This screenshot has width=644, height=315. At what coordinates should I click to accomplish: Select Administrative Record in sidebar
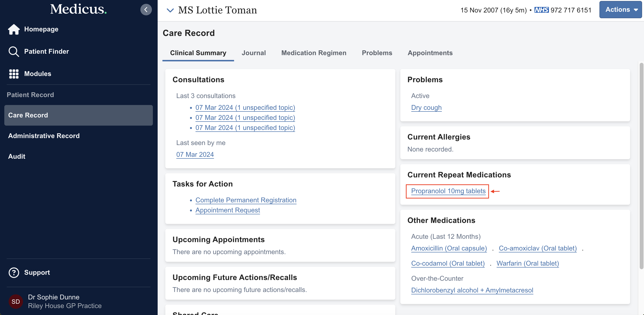click(x=44, y=136)
